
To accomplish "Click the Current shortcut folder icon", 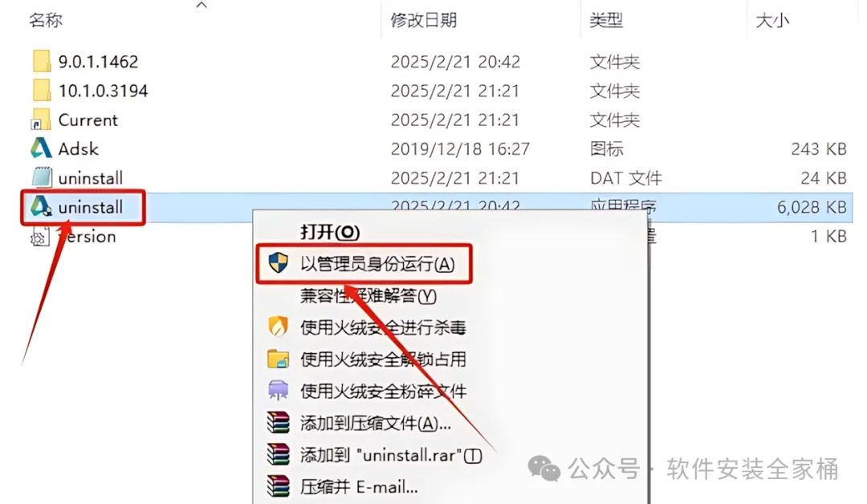I will [x=40, y=120].
